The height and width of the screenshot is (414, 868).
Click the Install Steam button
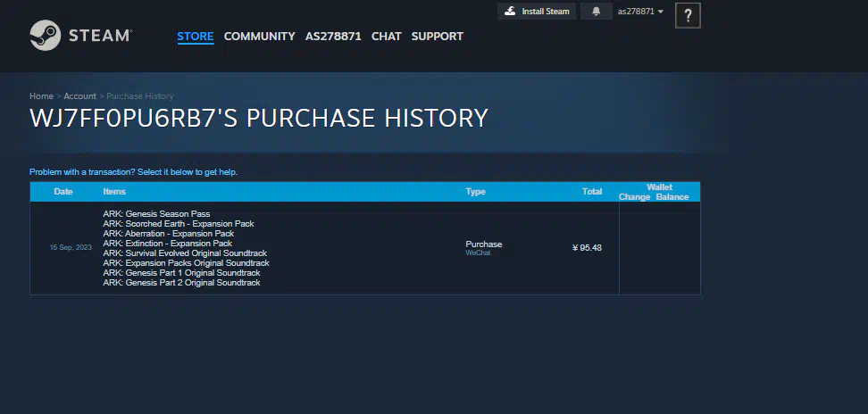point(537,11)
